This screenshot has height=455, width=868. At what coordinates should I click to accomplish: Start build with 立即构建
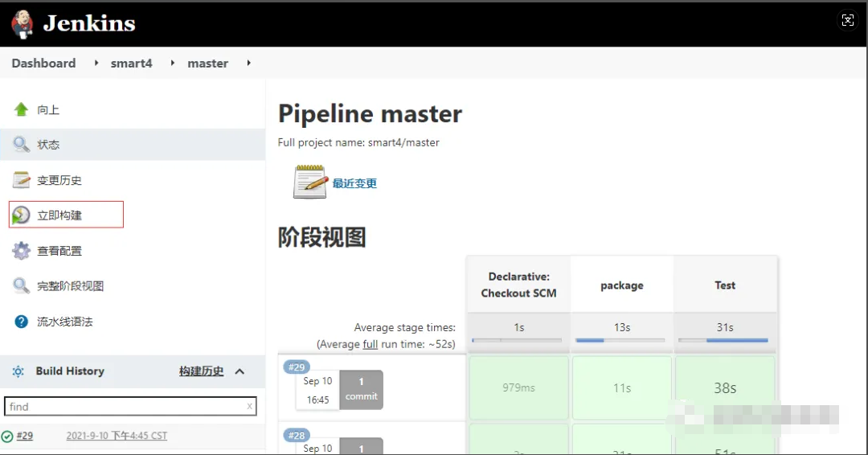pyautogui.click(x=59, y=215)
